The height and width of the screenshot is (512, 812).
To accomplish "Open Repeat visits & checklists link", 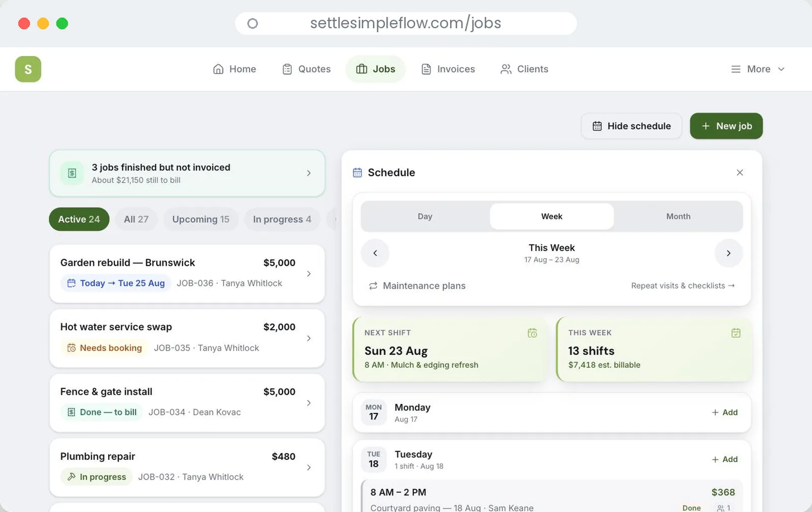I will pos(683,286).
